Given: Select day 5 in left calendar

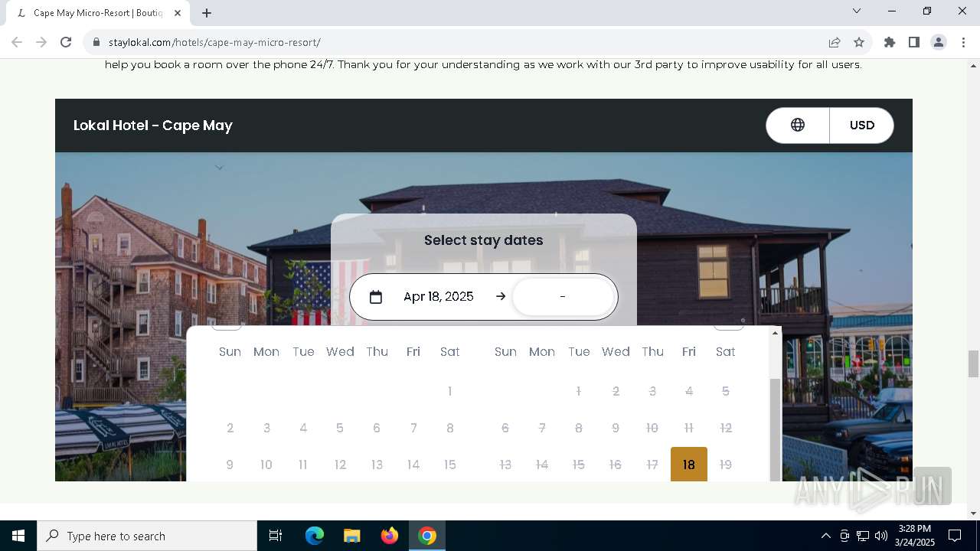Looking at the screenshot, I should point(340,428).
